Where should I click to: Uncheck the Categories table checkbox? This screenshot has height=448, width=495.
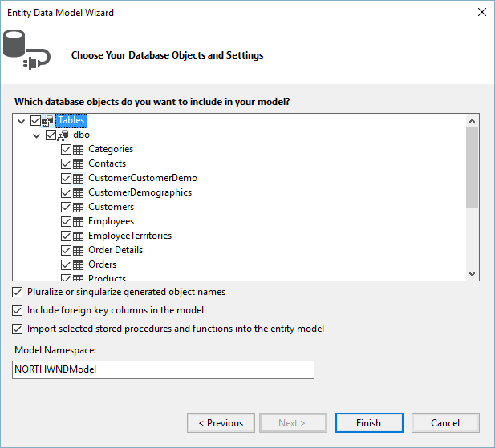pos(66,149)
